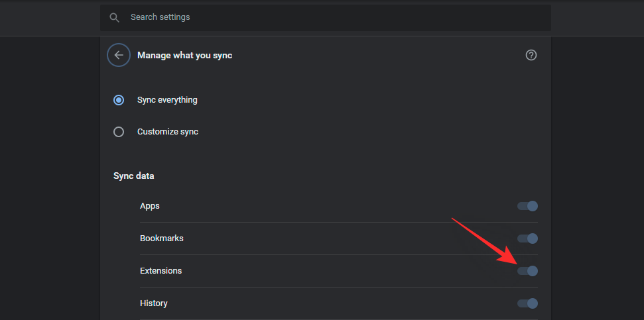Open the help question mark icon
Screen dimensions: 644x320
pyautogui.click(x=531, y=56)
